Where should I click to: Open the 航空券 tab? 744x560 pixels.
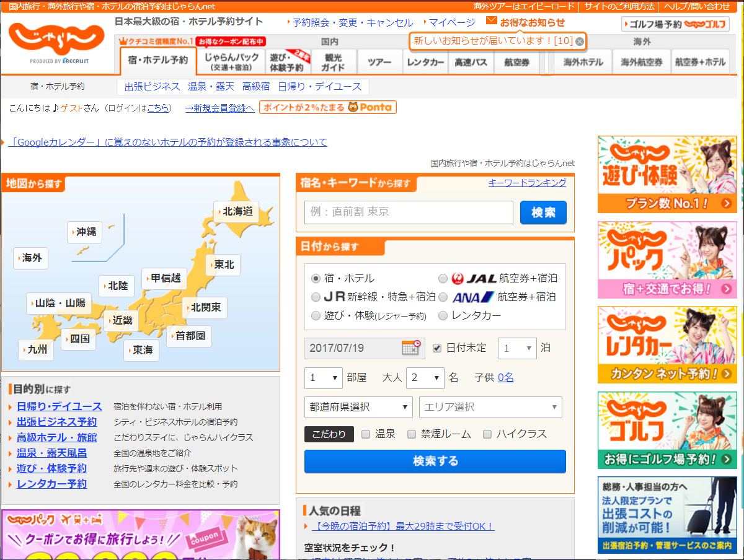pyautogui.click(x=517, y=62)
